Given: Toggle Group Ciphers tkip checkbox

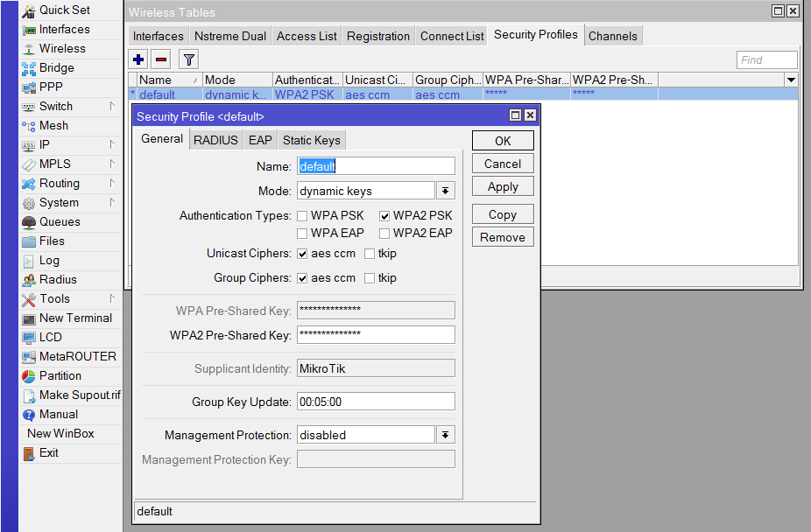Looking at the screenshot, I should click(370, 278).
